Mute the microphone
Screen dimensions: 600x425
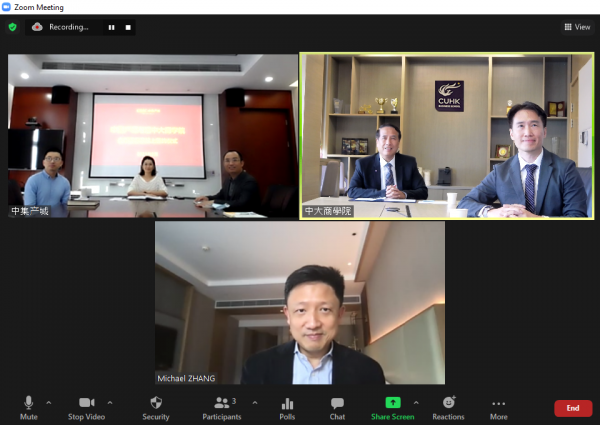tap(28, 405)
